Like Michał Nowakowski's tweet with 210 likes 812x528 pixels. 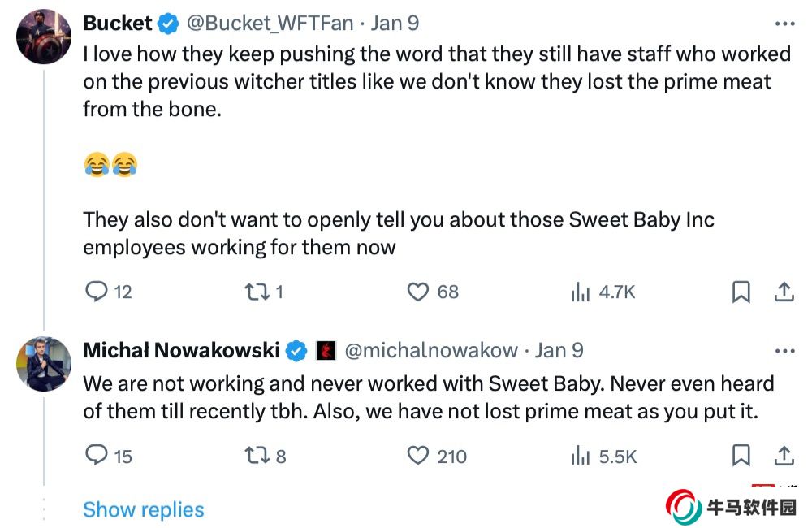417,456
